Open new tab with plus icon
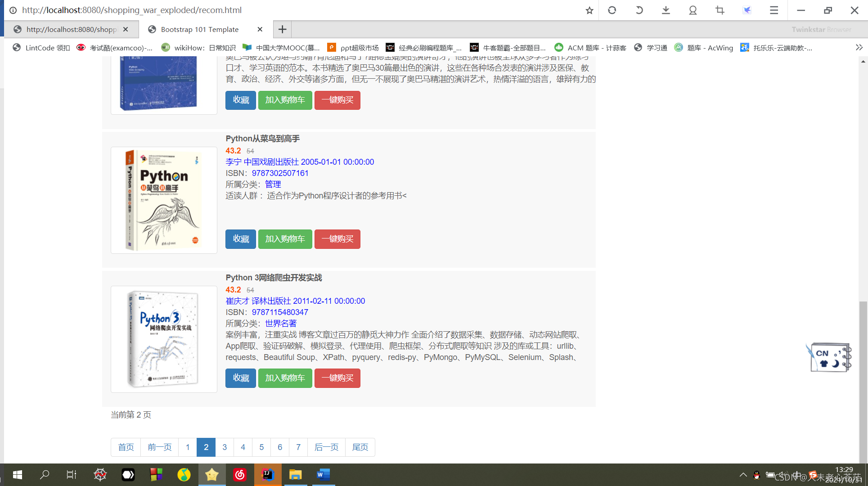Viewport: 868px width, 486px height. click(282, 29)
